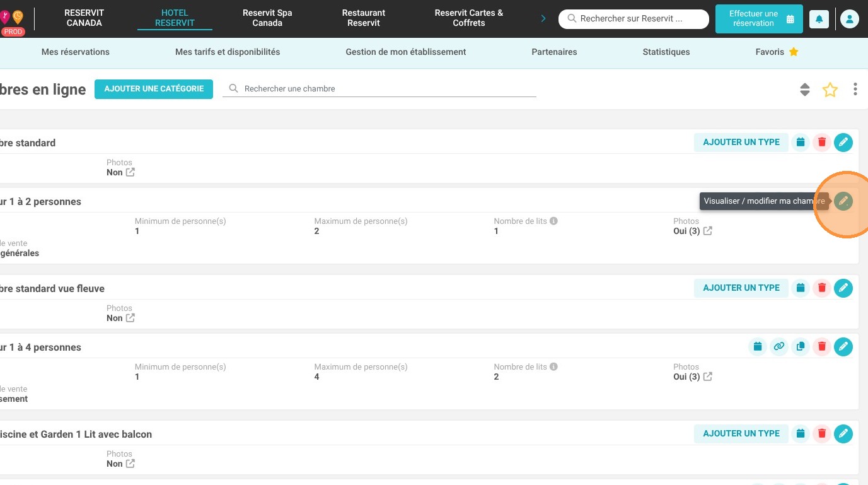Open 'Mes réservations' menu
Screen dimensions: 868x485
(x=76, y=52)
